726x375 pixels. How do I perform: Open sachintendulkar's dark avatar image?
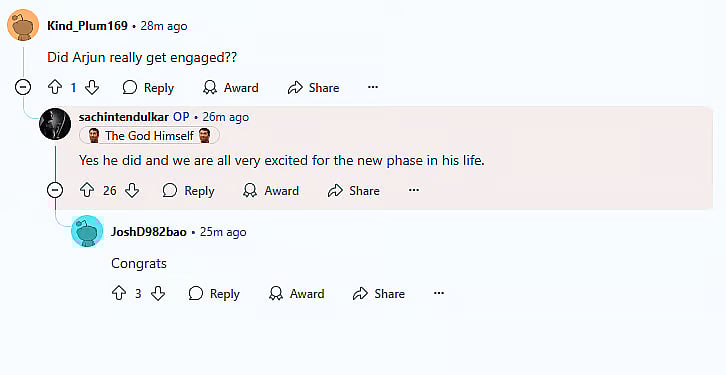pyautogui.click(x=55, y=124)
